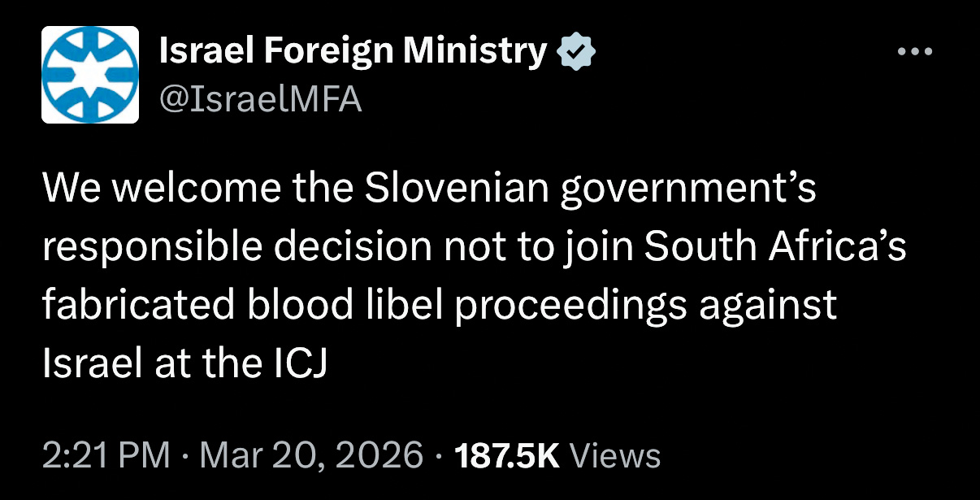Screen dimensions: 980x500
Task: Click the star emblem in the avatar
Action: click(90, 74)
